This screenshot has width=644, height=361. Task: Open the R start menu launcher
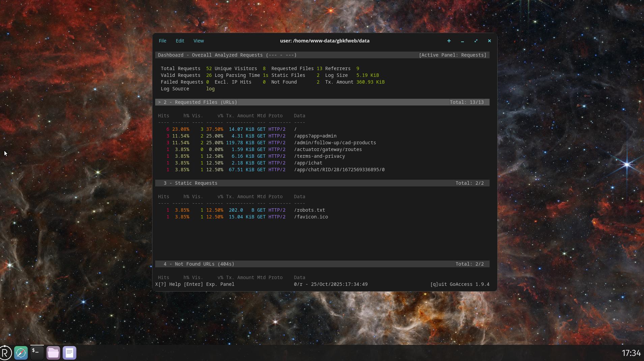[x=6, y=353]
